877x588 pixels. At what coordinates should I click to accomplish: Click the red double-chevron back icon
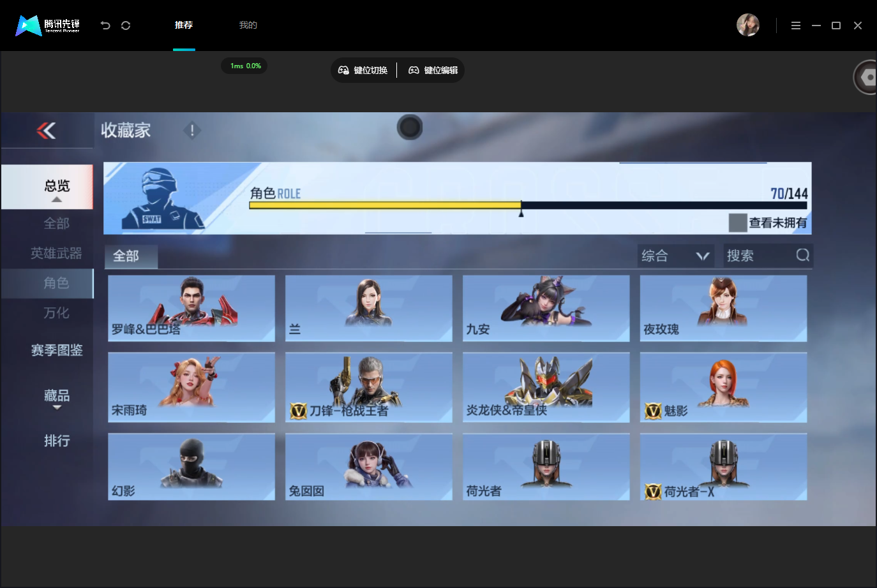pyautogui.click(x=46, y=131)
